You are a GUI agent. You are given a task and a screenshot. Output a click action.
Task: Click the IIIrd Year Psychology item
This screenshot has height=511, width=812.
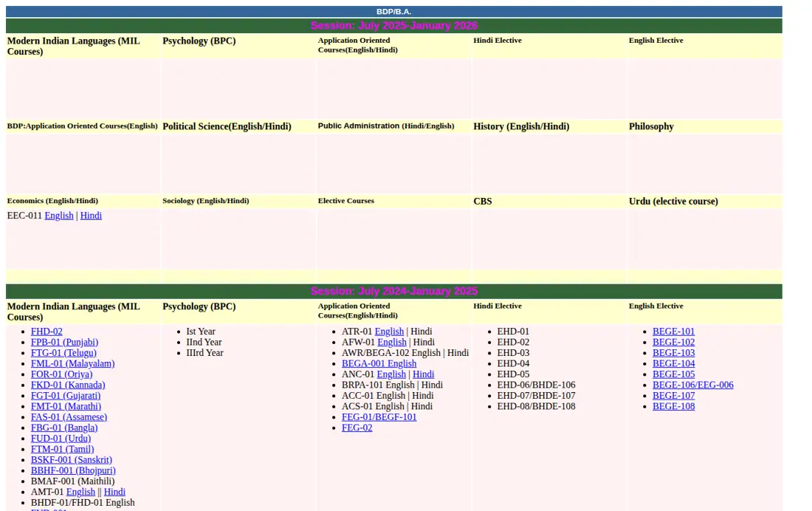tap(205, 353)
